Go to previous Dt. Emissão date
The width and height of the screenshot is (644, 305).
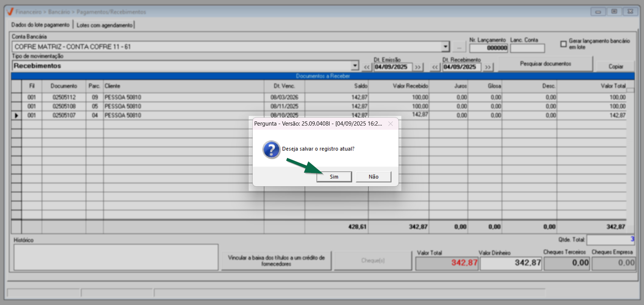pyautogui.click(x=366, y=67)
